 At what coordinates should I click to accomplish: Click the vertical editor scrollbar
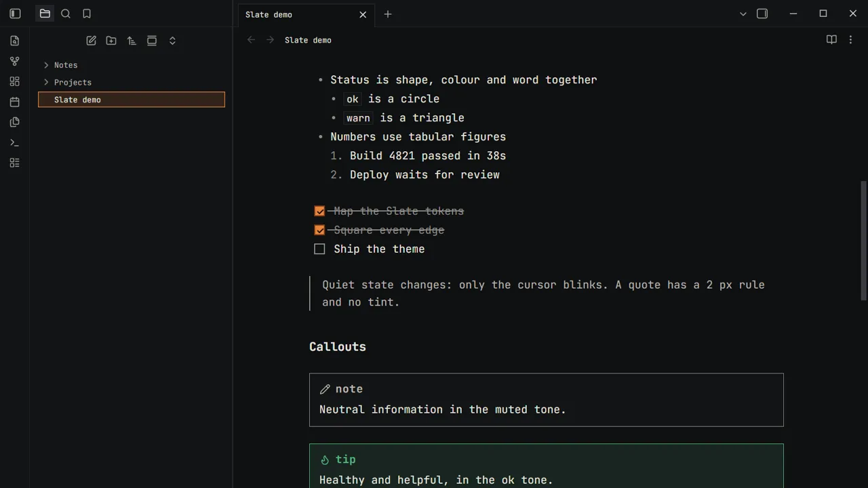[x=863, y=241]
